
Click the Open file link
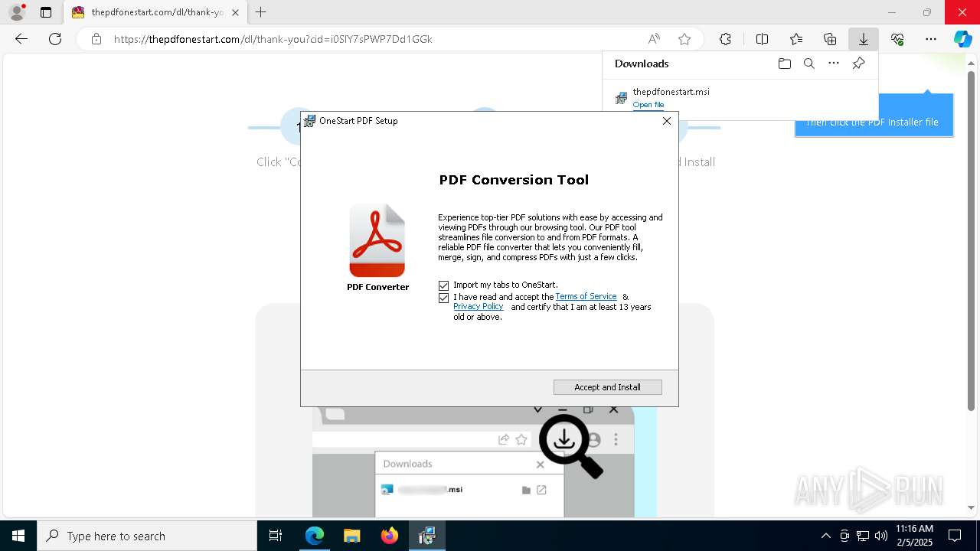point(648,105)
